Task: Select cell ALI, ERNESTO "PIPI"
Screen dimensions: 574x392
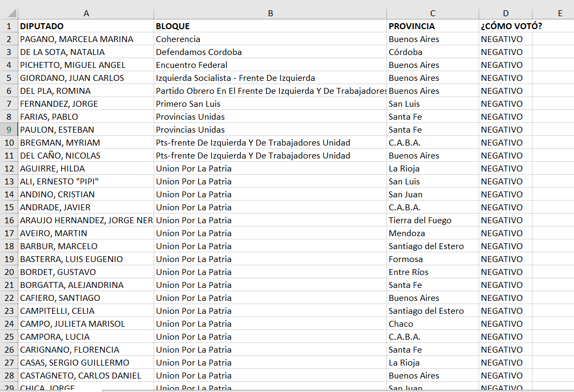Action: 86,181
